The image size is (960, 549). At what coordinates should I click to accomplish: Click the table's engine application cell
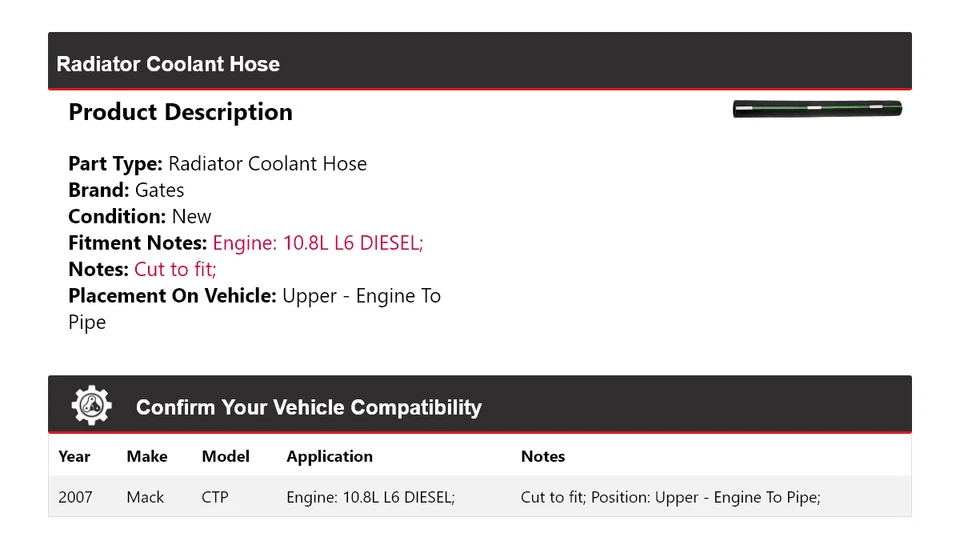(370, 497)
